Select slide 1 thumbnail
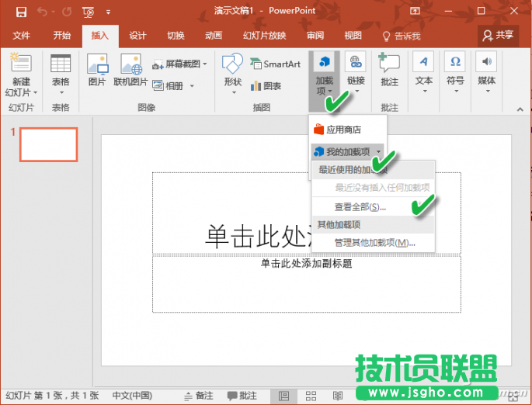The height and width of the screenshot is (405, 532). [x=48, y=144]
